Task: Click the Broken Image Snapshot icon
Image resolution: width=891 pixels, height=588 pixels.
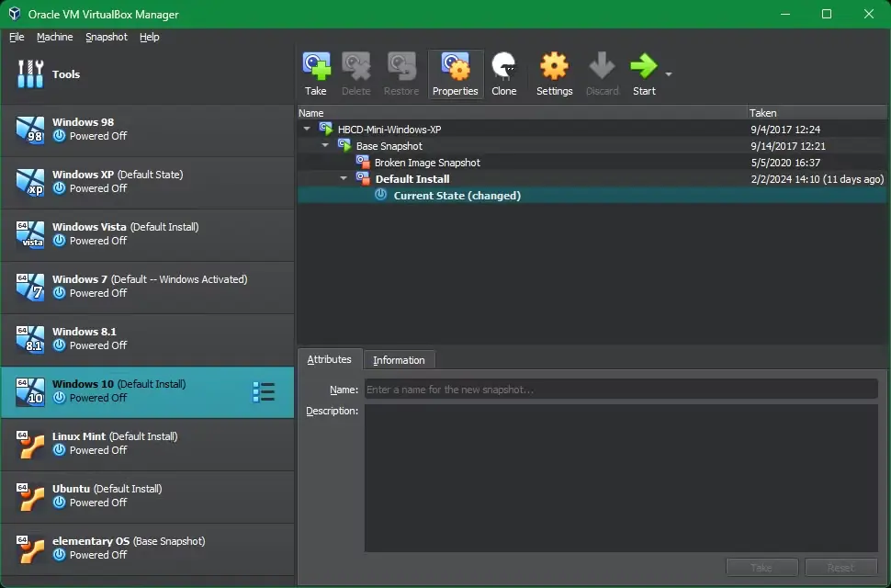Action: [x=363, y=162]
